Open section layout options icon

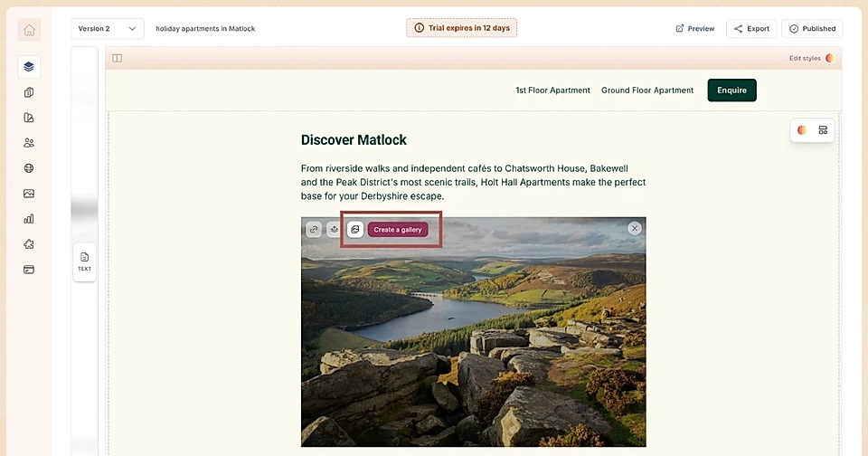(823, 130)
